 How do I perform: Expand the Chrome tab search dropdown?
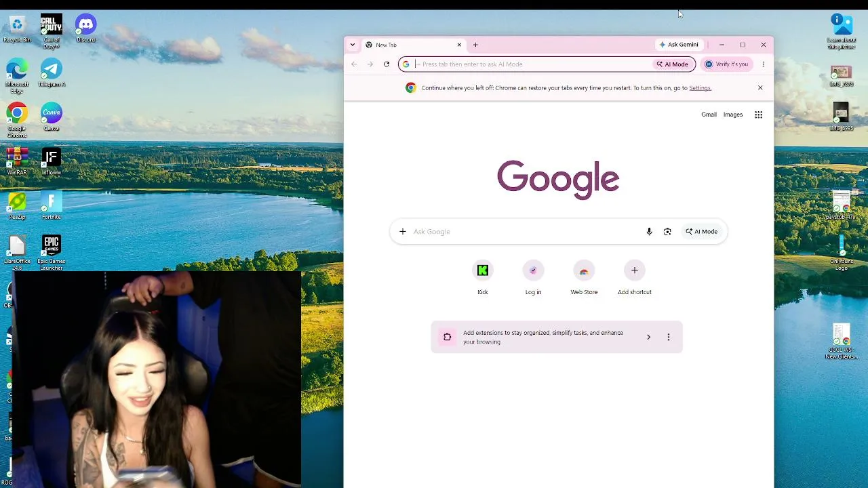point(353,45)
